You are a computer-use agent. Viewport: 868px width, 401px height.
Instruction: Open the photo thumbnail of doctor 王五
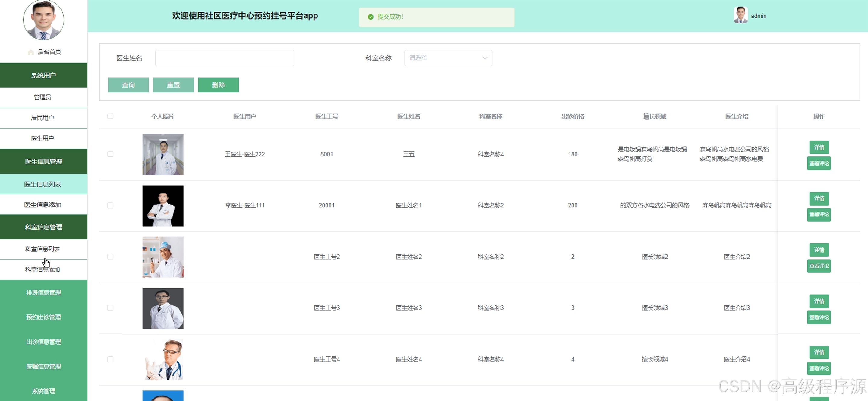(163, 154)
